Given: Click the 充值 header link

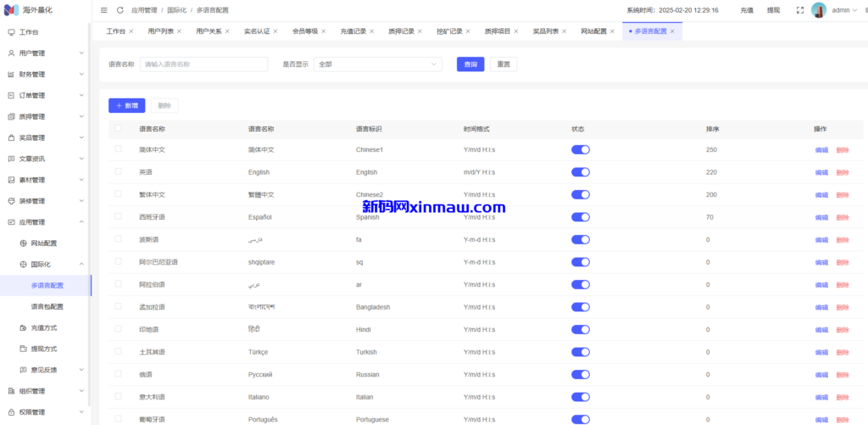Looking at the screenshot, I should point(746,10).
